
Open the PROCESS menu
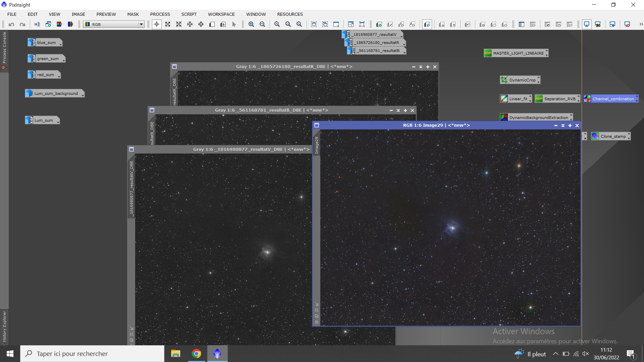pyautogui.click(x=160, y=14)
